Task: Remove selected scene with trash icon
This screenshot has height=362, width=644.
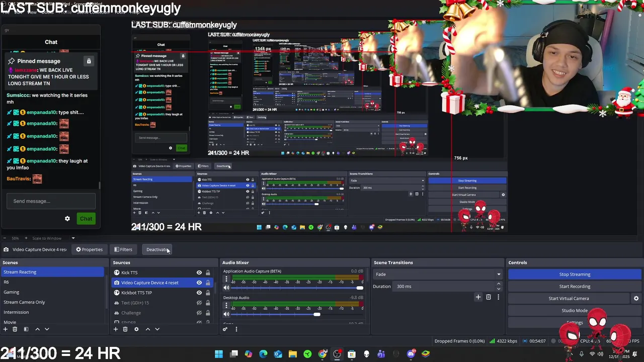Action: point(15,329)
